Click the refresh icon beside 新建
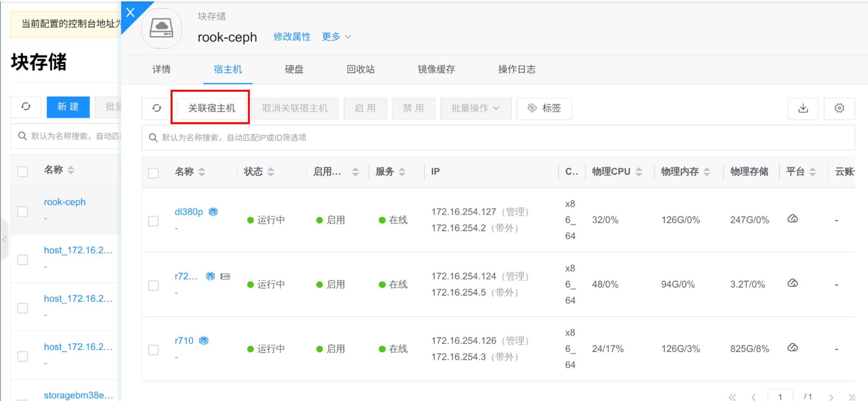The height and width of the screenshot is (401, 868). pyautogui.click(x=26, y=107)
